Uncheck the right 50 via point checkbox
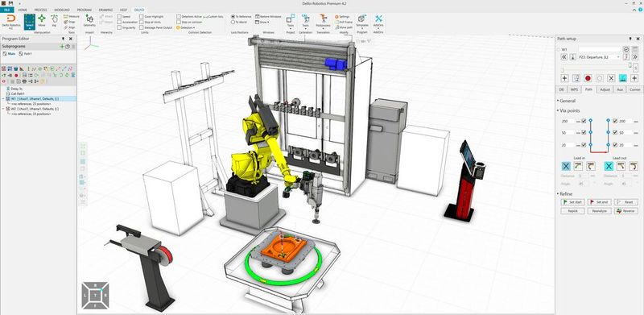644x315 pixels. pos(615,133)
